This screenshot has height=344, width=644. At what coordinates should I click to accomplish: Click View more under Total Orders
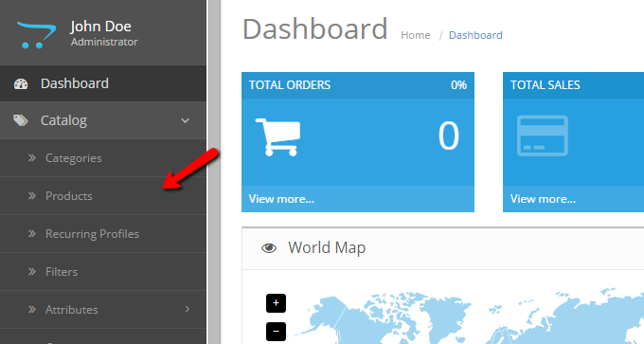click(x=281, y=199)
